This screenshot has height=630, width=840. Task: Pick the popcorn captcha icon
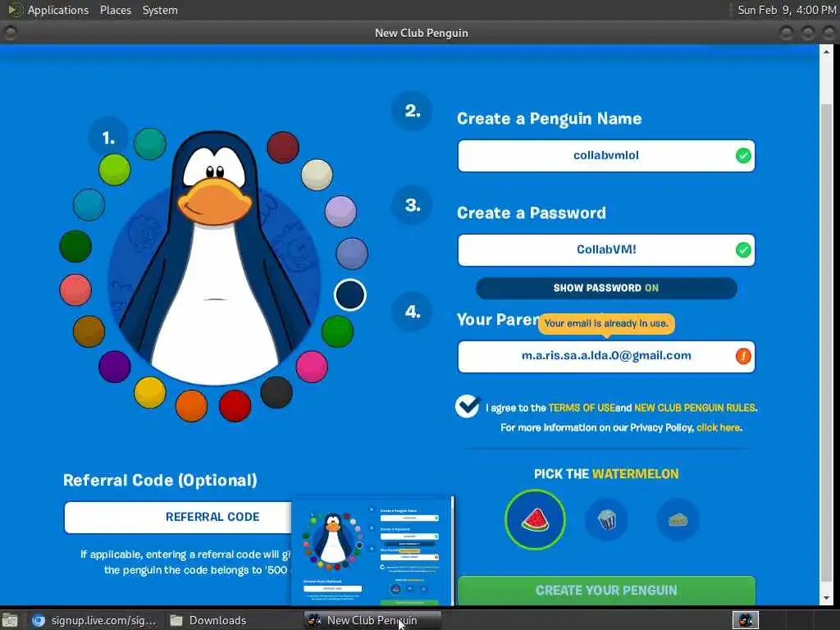[x=606, y=519]
